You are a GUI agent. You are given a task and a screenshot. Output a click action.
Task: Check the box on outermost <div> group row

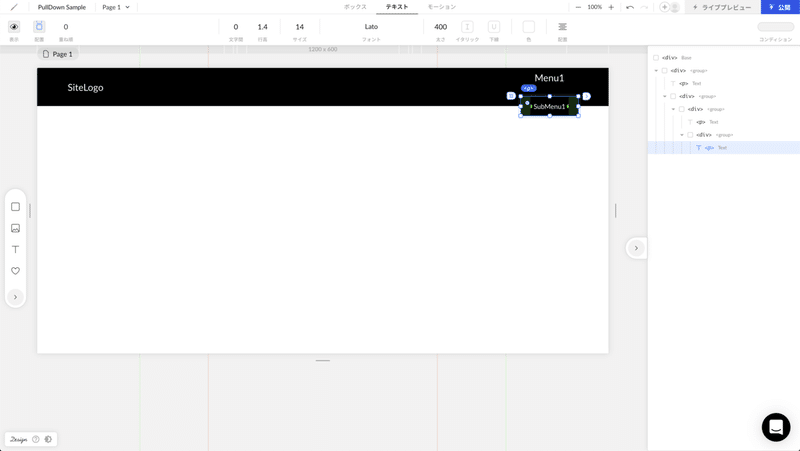point(664,70)
